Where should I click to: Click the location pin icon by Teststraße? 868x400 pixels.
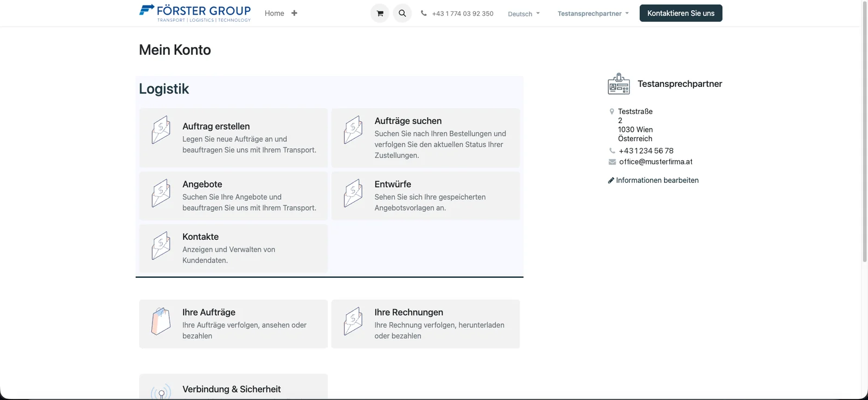pyautogui.click(x=612, y=111)
